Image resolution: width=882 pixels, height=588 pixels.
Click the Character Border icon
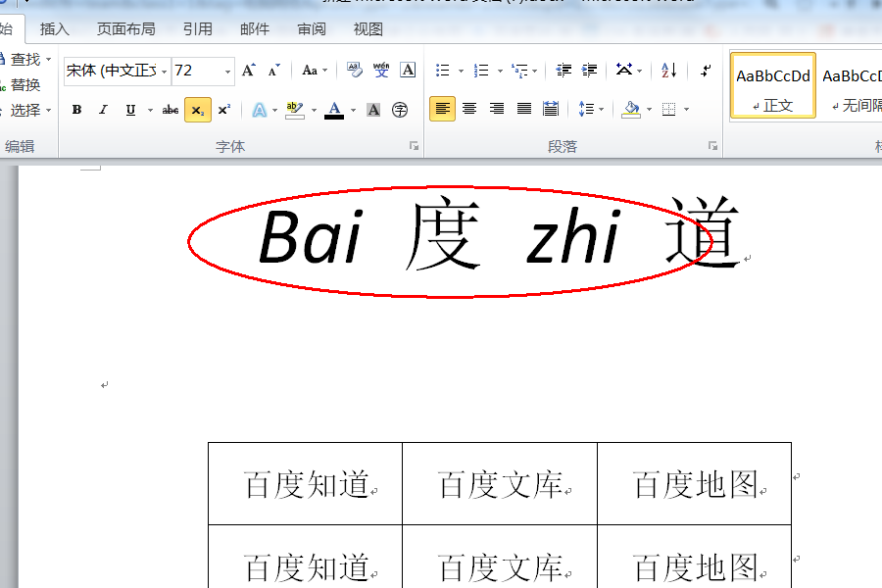pos(408,71)
